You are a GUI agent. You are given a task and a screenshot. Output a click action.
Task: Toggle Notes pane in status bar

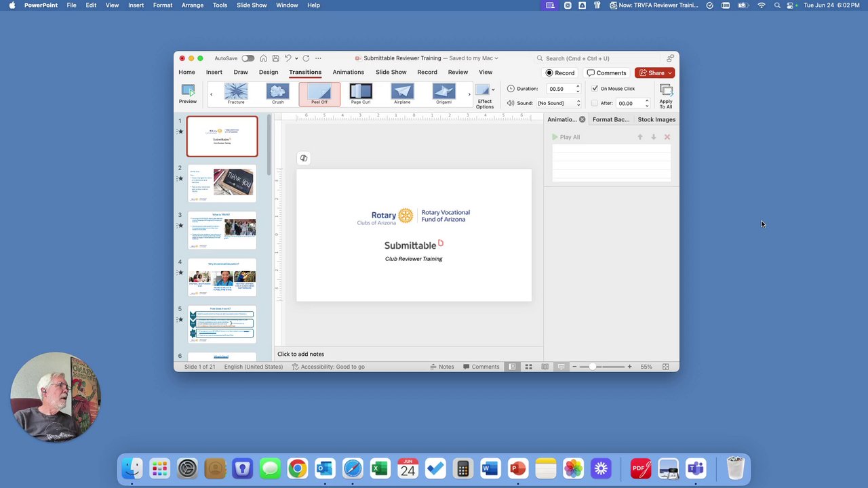(x=442, y=367)
